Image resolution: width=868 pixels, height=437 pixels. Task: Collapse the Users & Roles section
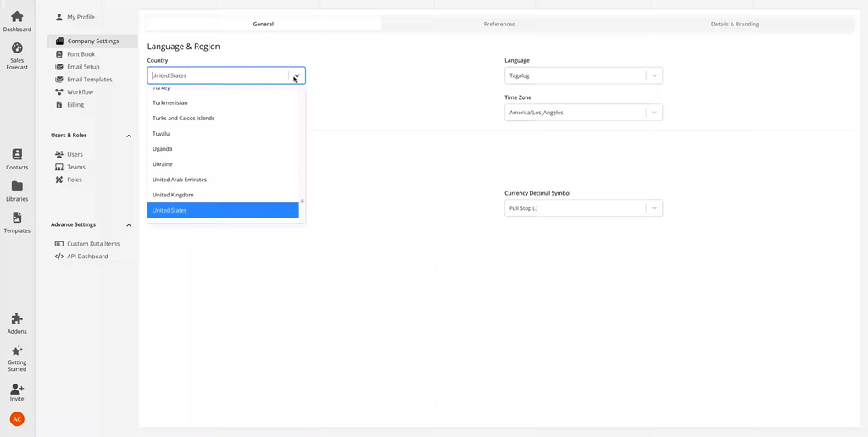129,136
